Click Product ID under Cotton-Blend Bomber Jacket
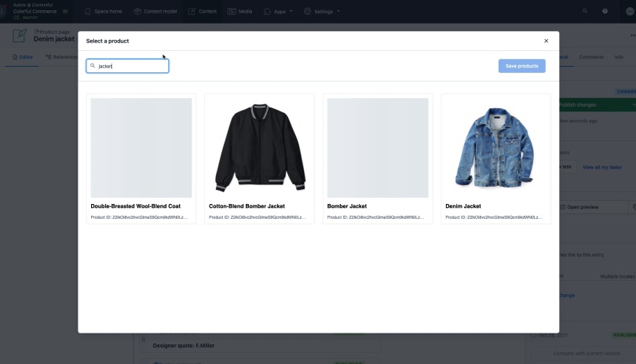The width and height of the screenshot is (636, 364). [x=258, y=217]
